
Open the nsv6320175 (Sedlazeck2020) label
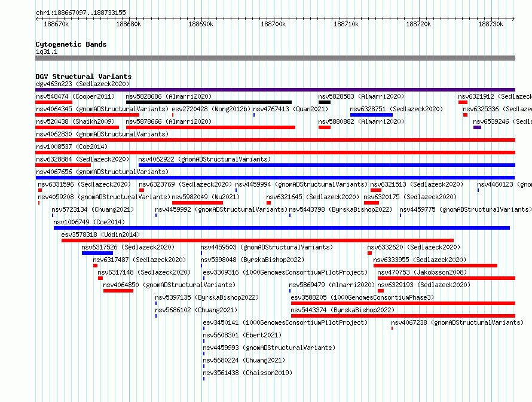410,197
